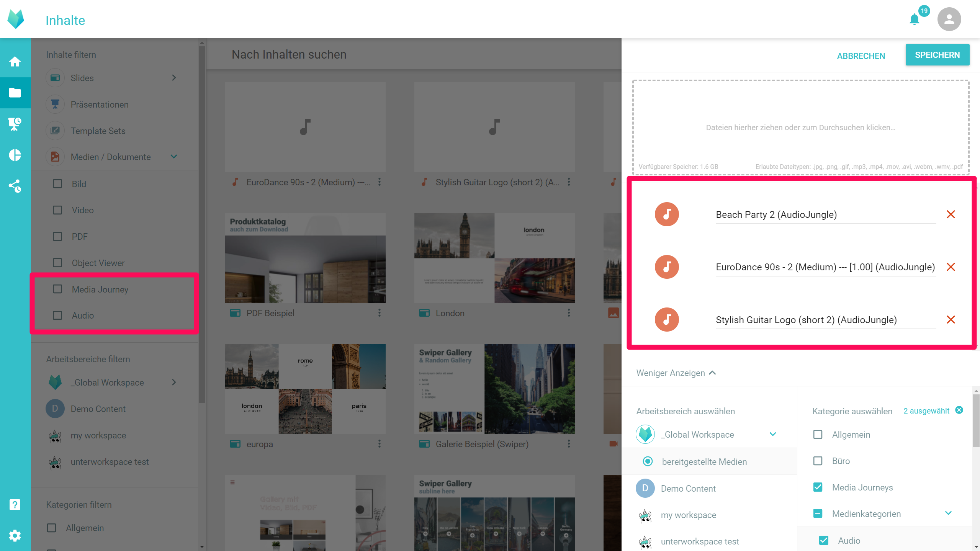This screenshot has width=980, height=551.
Task: Toggle the Media Journey filter checkbox
Action: click(57, 289)
